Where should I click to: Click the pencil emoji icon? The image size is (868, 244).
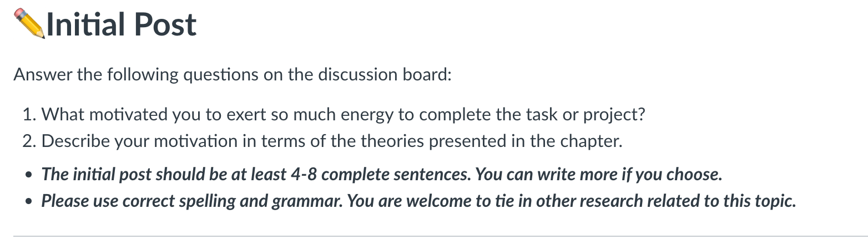pyautogui.click(x=30, y=23)
